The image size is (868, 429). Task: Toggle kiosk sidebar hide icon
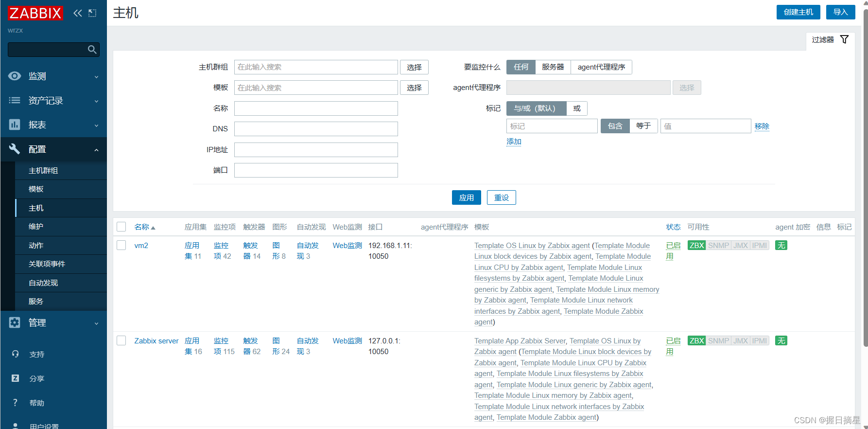pos(92,13)
